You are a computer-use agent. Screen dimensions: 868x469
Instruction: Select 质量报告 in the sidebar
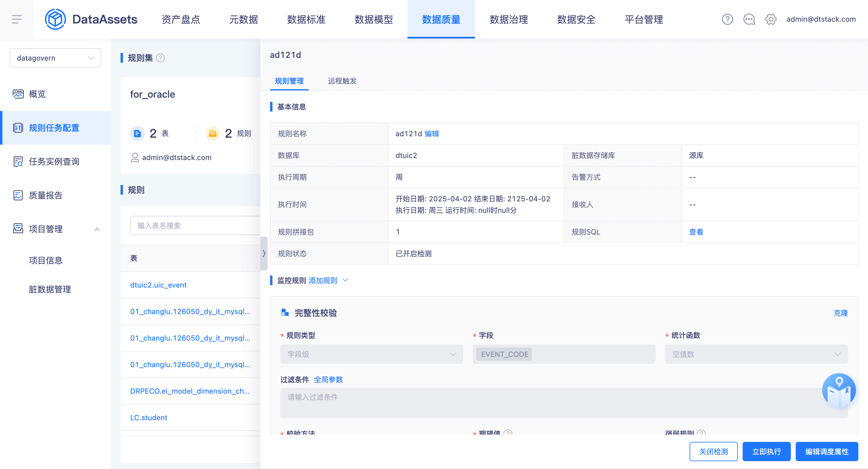coord(46,195)
